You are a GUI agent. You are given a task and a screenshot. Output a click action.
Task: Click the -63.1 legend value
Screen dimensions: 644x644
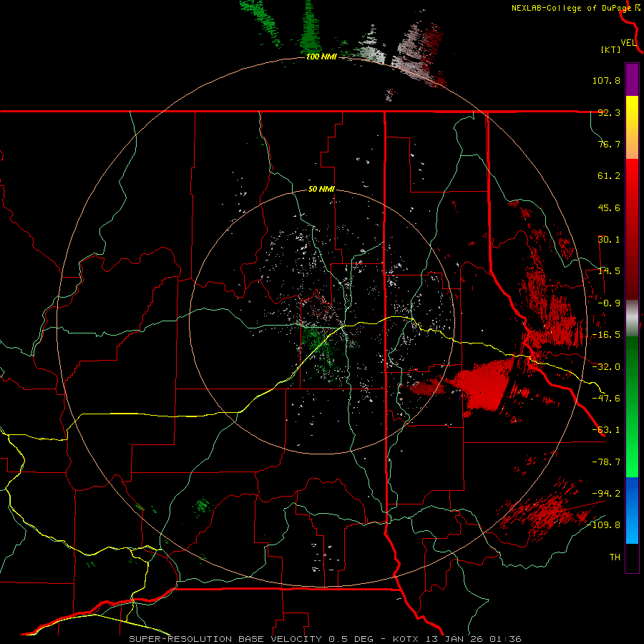[x=606, y=430]
